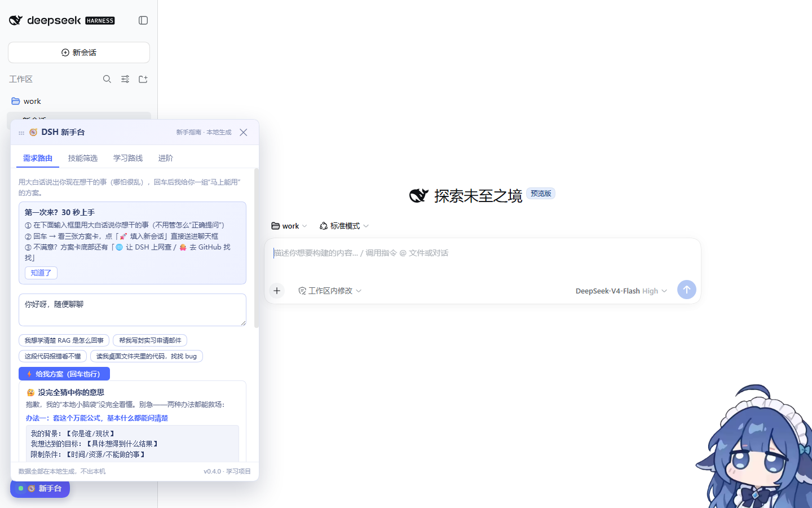Open workspace filter settings icon

pyautogui.click(x=125, y=79)
